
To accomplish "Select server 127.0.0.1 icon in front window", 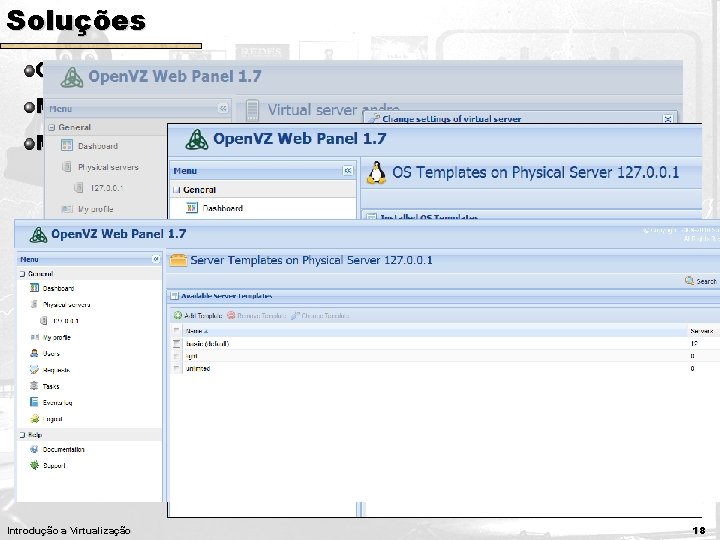I will (x=44, y=320).
